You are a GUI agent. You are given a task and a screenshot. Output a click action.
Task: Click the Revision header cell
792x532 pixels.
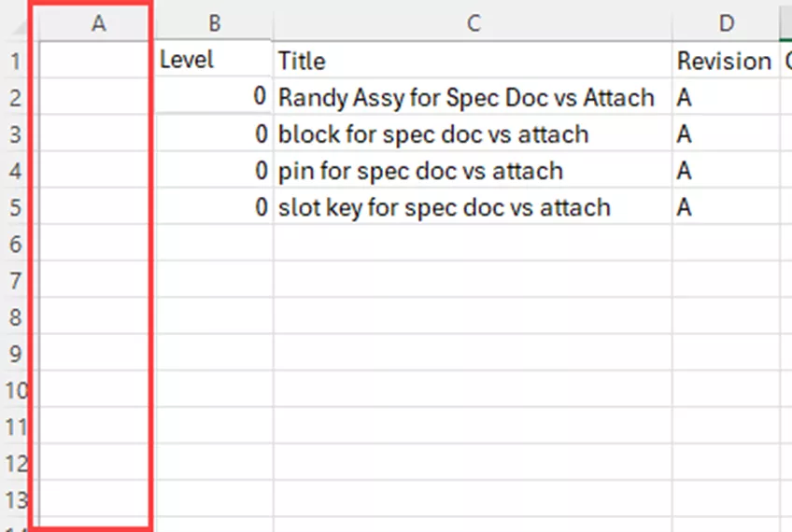pyautogui.click(x=726, y=60)
